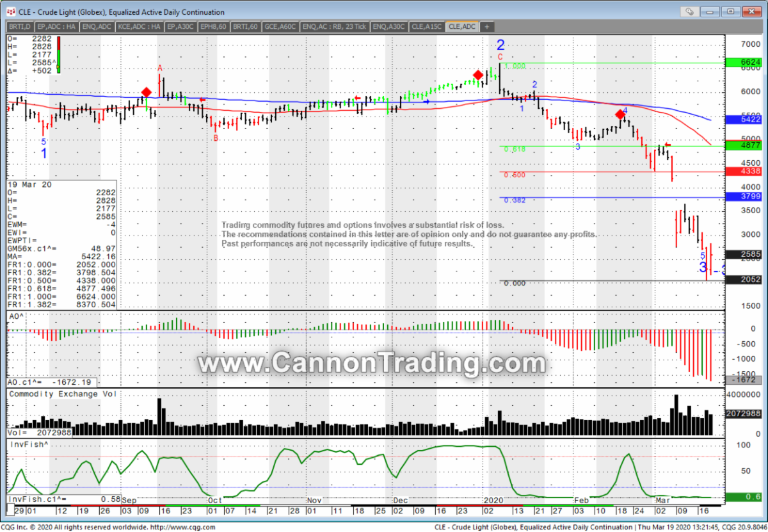The image size is (768, 532).
Task: Maximize the CQG chart window
Action: tap(731, 12)
